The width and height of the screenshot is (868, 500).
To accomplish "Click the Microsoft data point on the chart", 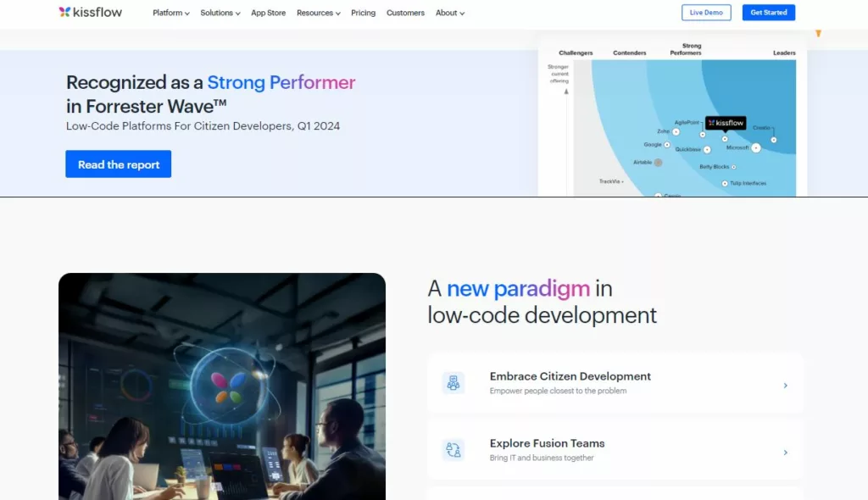I will pyautogui.click(x=756, y=147).
